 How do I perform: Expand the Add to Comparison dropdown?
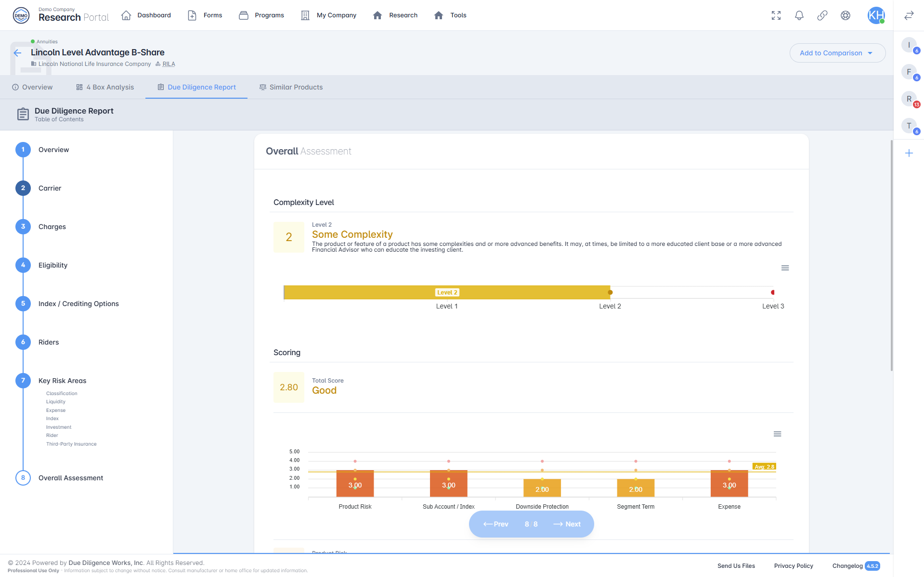[x=837, y=53]
